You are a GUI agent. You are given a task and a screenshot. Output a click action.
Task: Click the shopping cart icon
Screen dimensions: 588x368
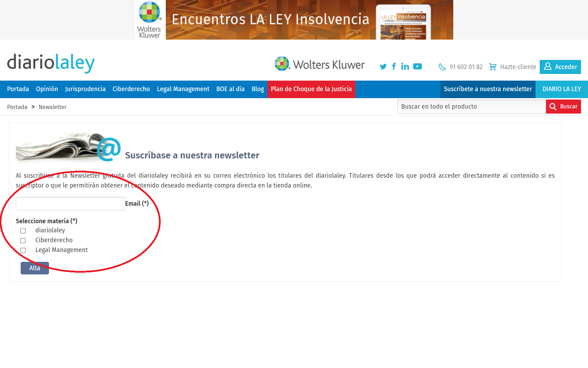(x=493, y=67)
